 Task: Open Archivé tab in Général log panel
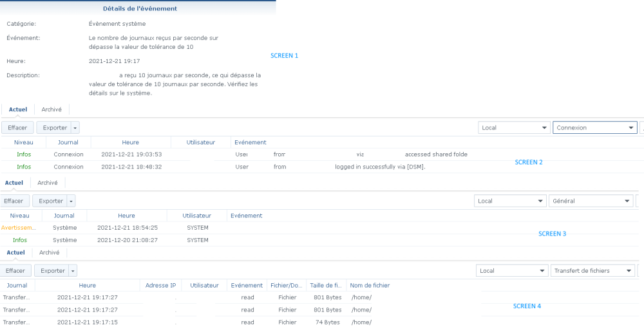(x=48, y=183)
